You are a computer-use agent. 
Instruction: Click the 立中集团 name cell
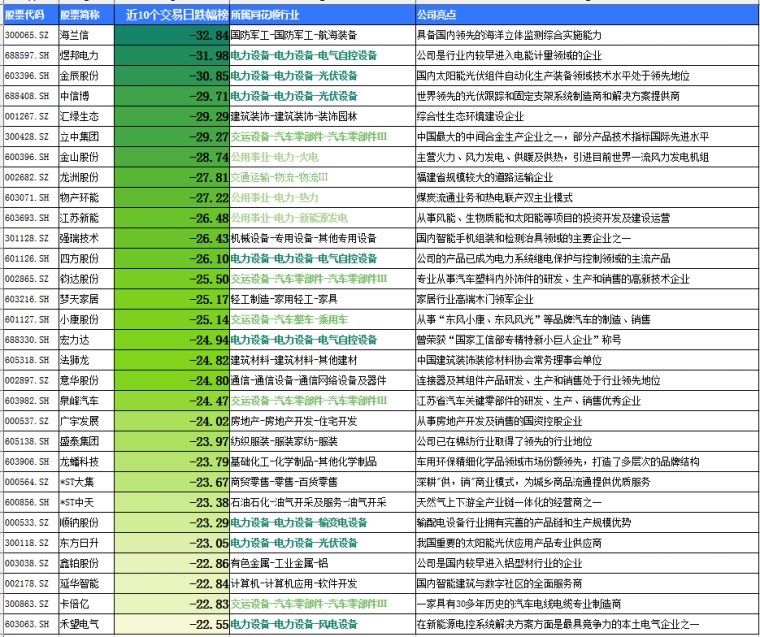pyautogui.click(x=86, y=137)
